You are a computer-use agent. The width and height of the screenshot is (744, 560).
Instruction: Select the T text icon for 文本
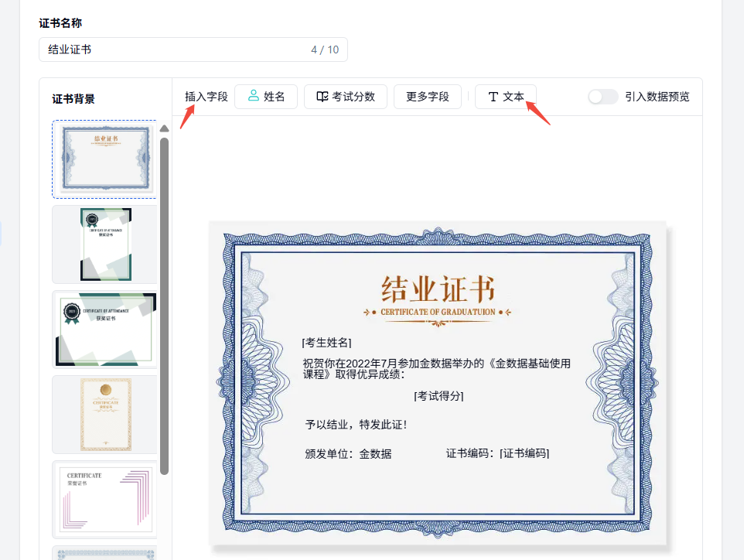point(493,97)
